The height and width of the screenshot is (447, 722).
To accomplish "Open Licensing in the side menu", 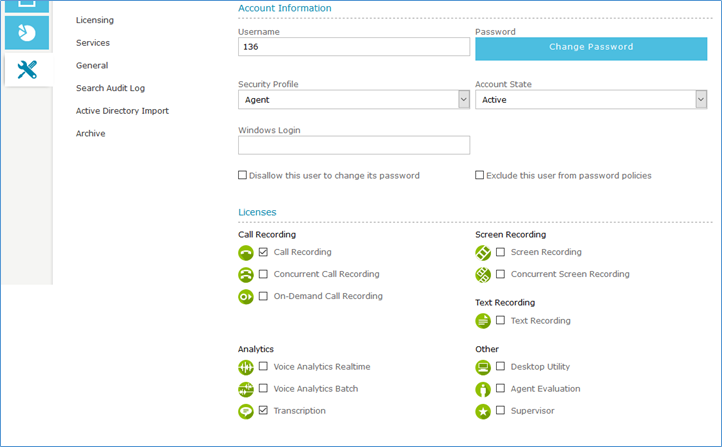I will (x=95, y=20).
